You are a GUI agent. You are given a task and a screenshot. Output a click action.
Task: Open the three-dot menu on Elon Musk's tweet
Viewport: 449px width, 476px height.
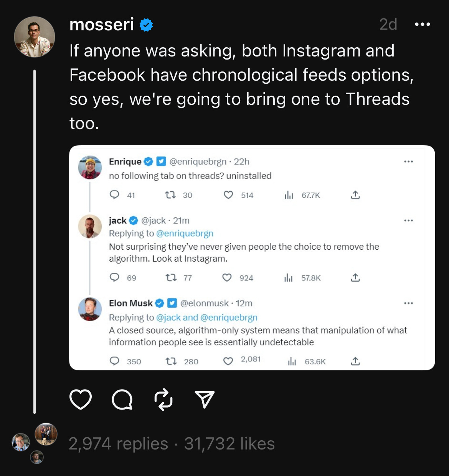(x=408, y=303)
